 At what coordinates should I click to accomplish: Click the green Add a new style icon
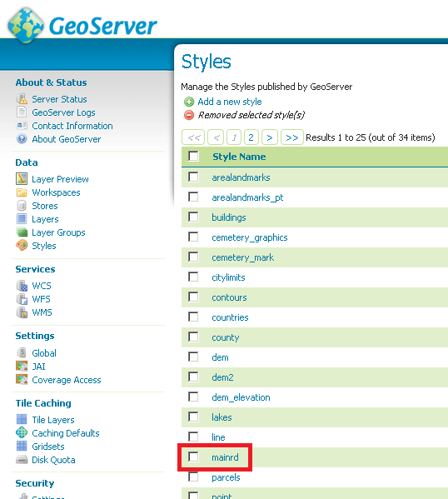(x=189, y=102)
